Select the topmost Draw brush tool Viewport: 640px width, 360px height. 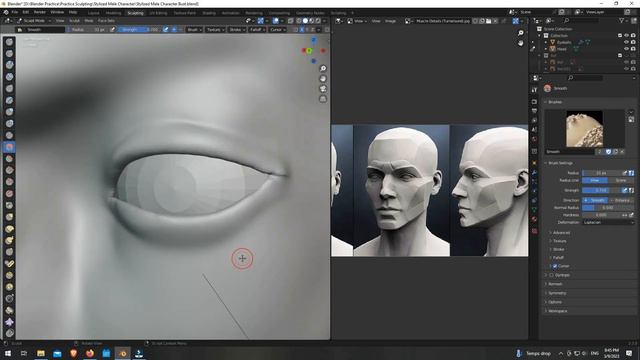tap(9, 42)
